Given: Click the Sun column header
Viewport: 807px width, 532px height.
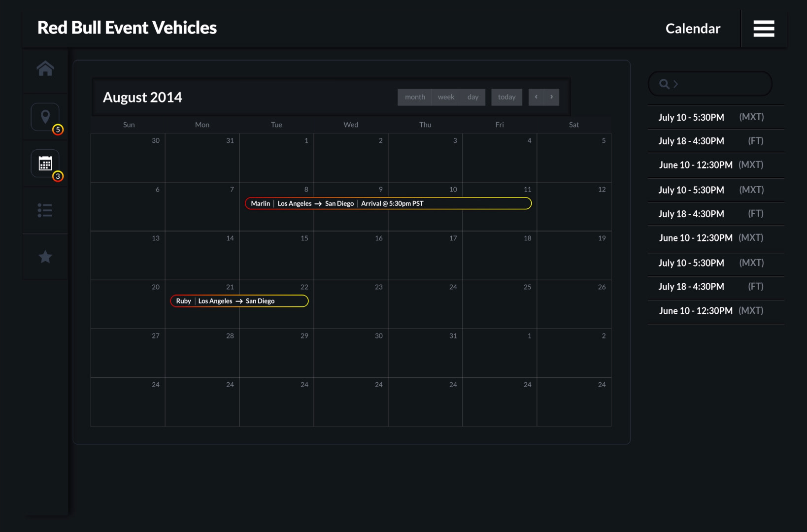Looking at the screenshot, I should [x=129, y=125].
